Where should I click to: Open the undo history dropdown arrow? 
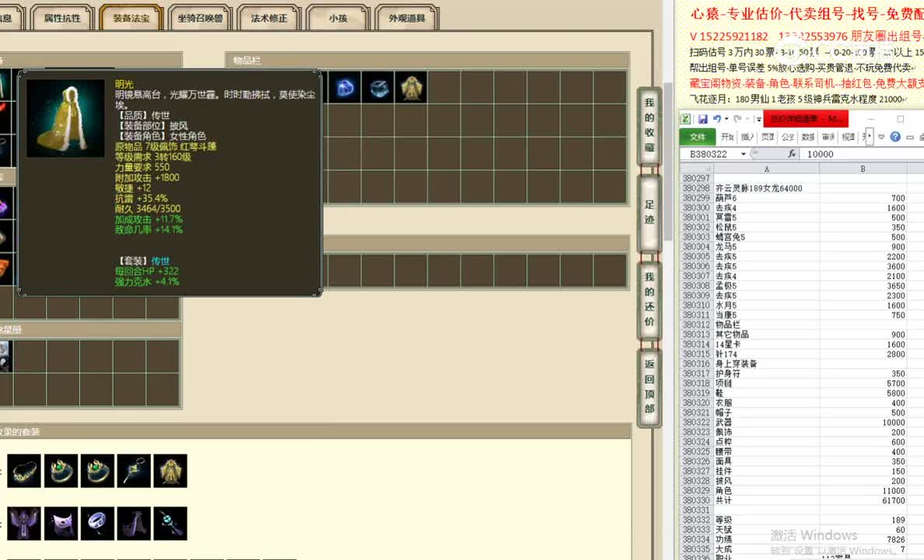click(x=726, y=119)
